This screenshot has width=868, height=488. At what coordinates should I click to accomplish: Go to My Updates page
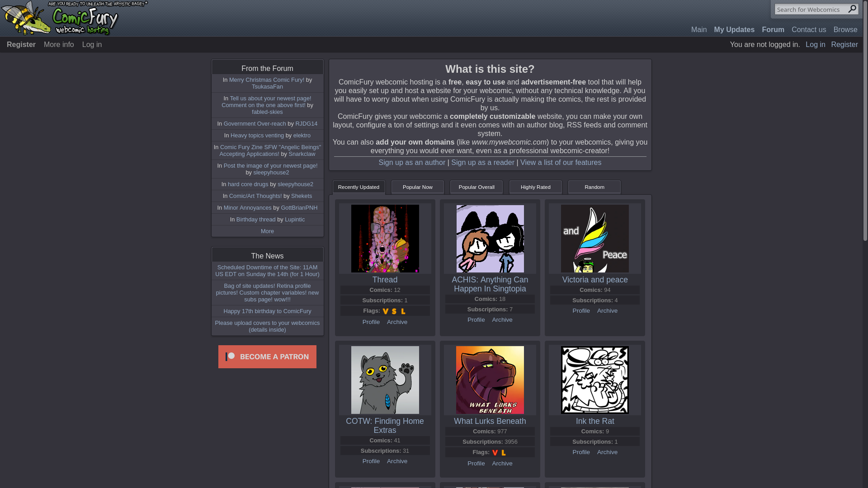(x=734, y=30)
